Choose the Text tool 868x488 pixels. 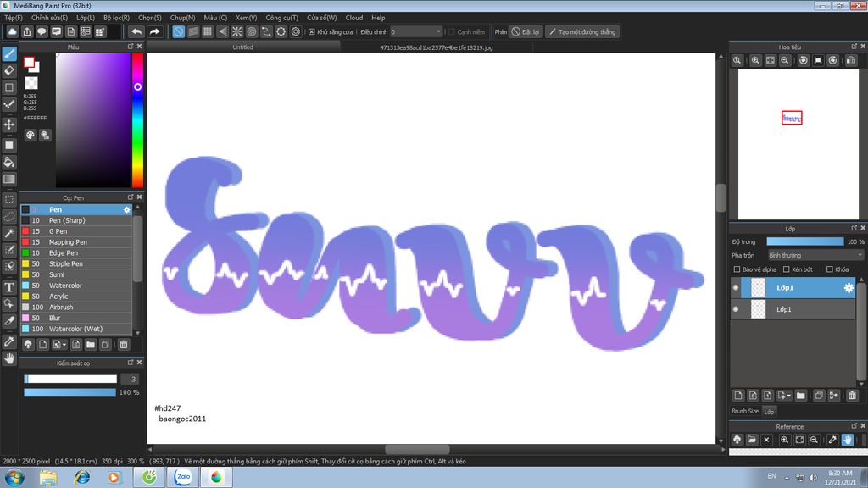[9, 288]
